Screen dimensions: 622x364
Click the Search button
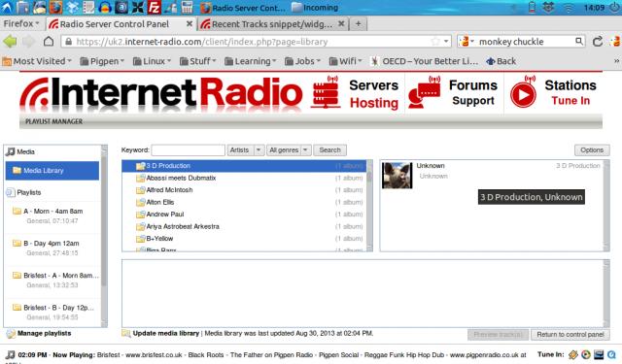[330, 150]
